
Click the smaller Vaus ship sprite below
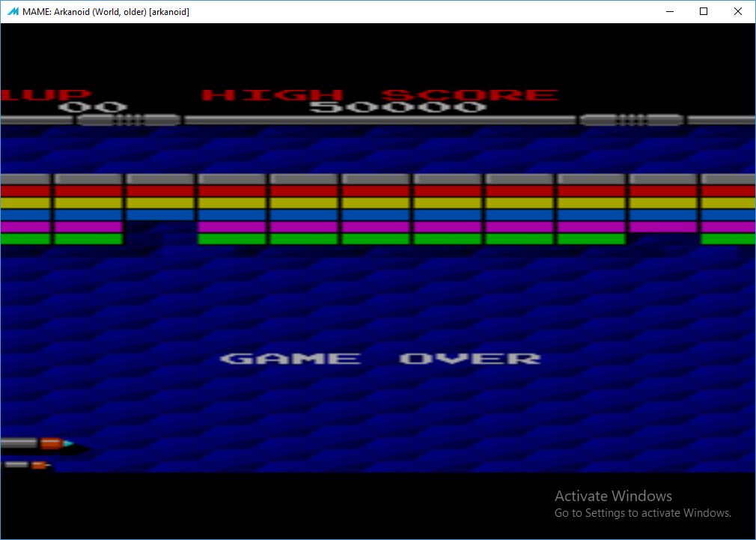coord(26,464)
